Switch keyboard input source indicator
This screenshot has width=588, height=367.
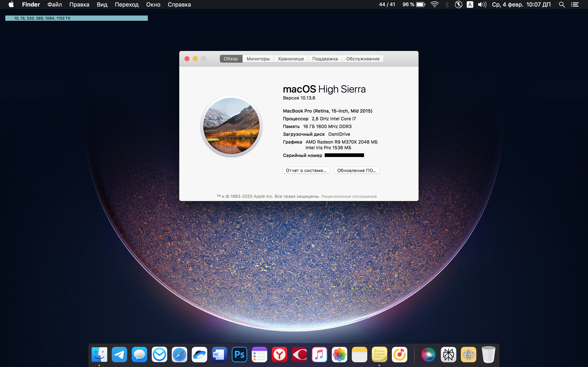[x=470, y=5]
